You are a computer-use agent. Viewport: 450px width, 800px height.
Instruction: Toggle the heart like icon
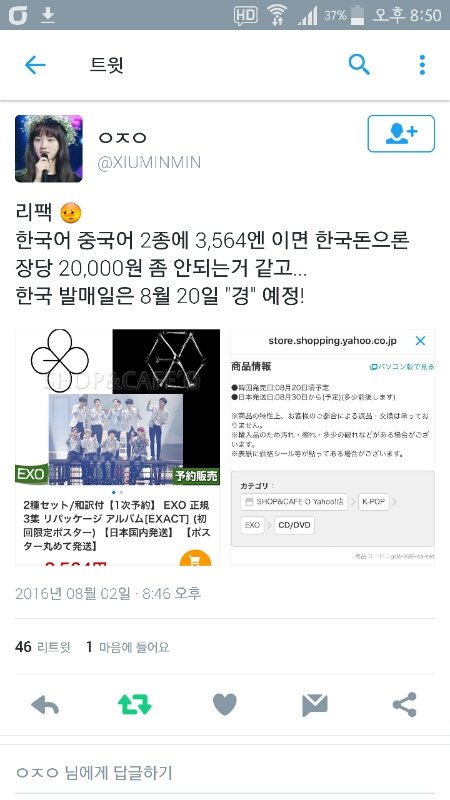pos(224,705)
